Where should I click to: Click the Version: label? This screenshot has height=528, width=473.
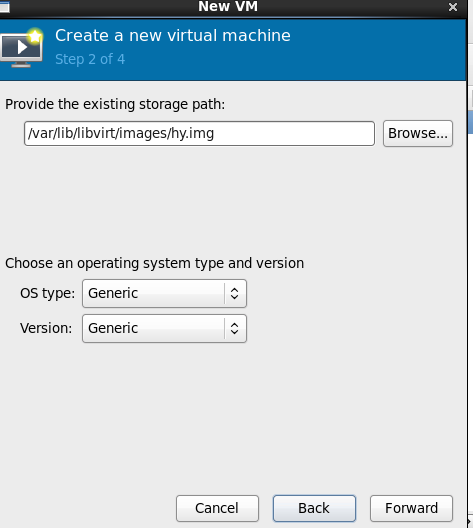[46, 328]
